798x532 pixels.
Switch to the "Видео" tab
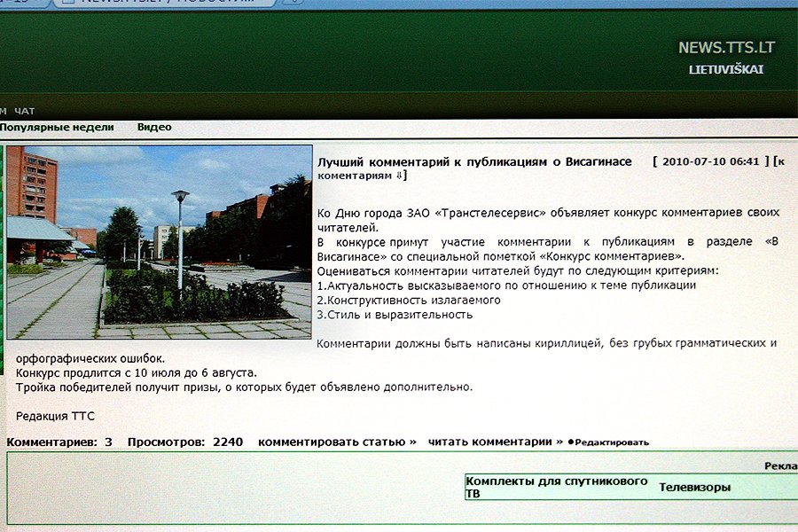[154, 126]
